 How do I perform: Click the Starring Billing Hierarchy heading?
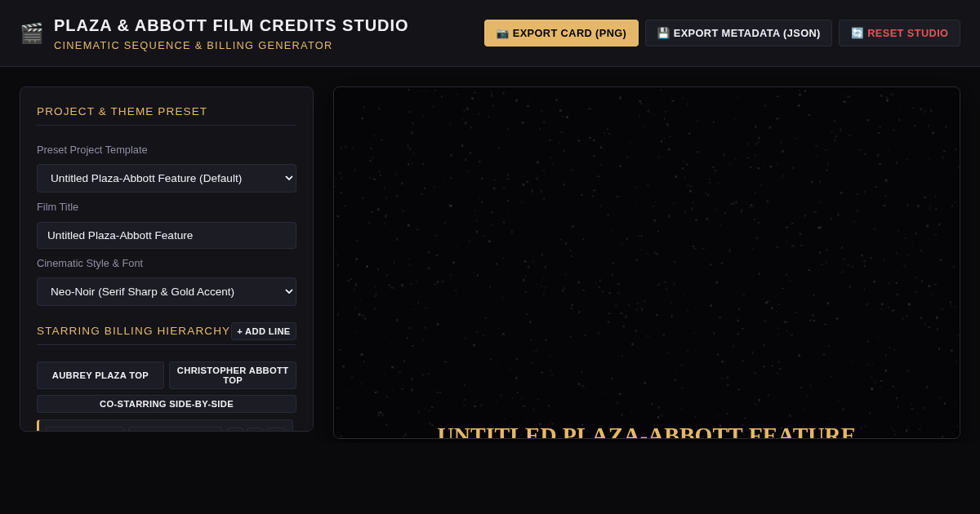133,331
